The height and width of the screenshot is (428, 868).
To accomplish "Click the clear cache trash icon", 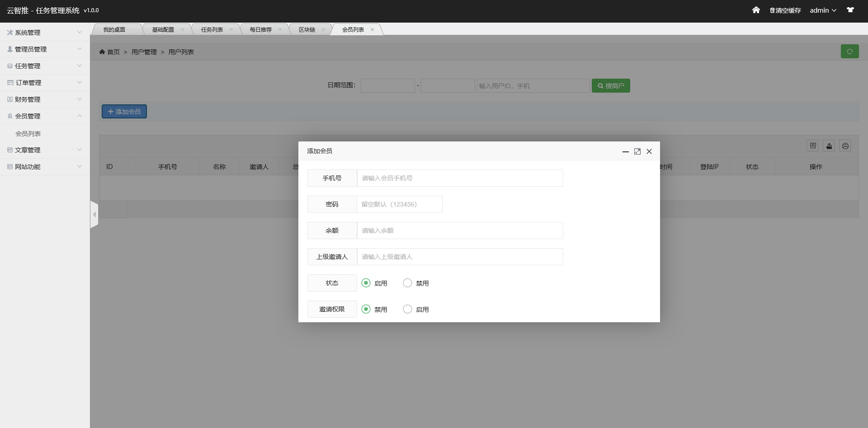I will pos(772,10).
